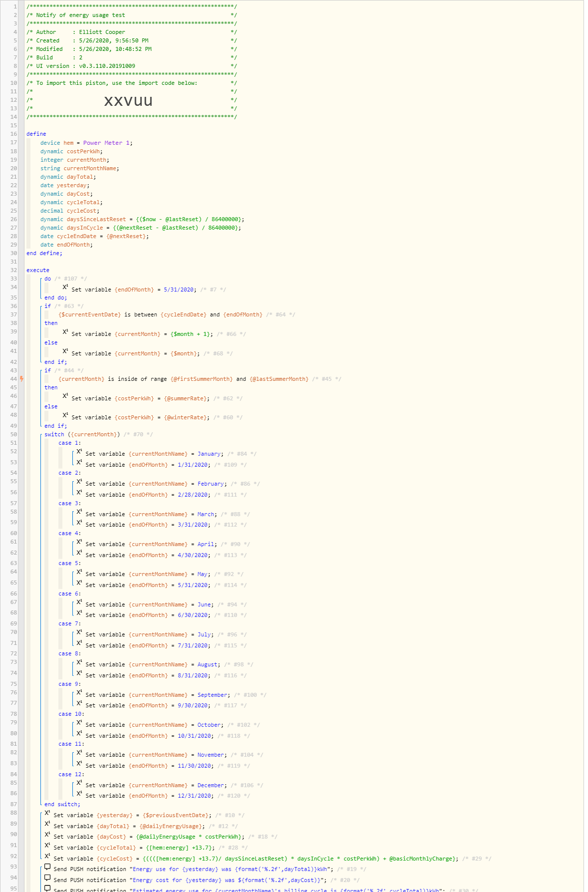Click the "then" keyword on line 45

click(51, 387)
